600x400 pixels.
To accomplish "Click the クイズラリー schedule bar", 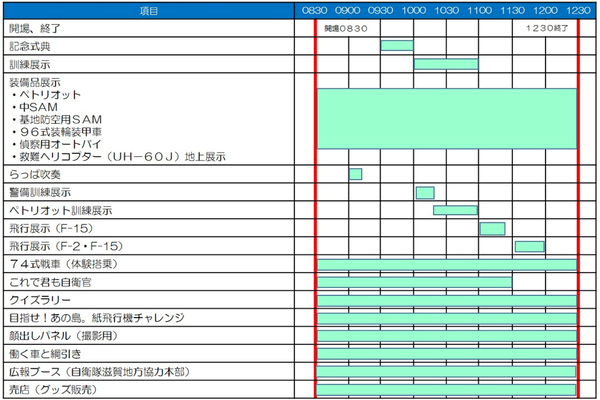I will click(x=447, y=300).
